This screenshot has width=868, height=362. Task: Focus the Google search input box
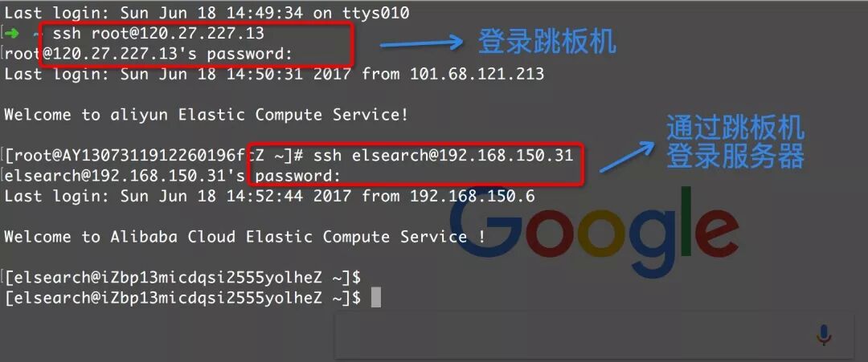click(594, 336)
